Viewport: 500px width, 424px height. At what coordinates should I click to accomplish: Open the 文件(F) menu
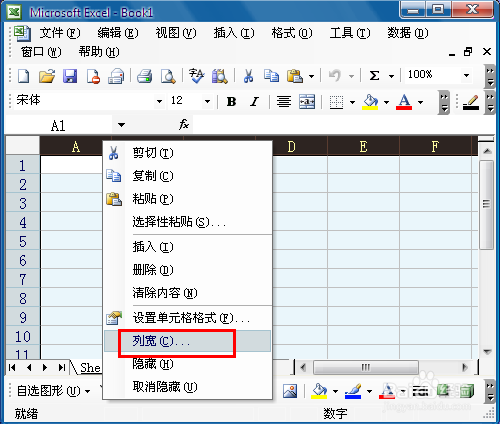click(60, 33)
